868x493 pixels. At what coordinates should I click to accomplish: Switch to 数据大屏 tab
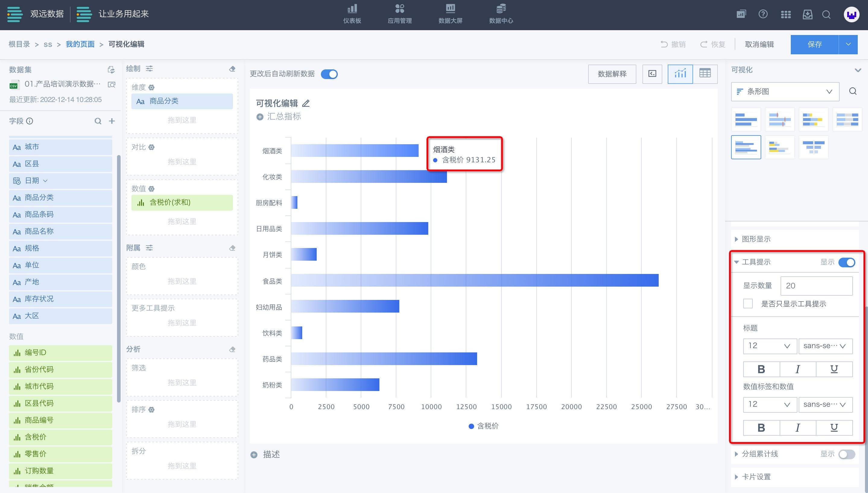(450, 14)
